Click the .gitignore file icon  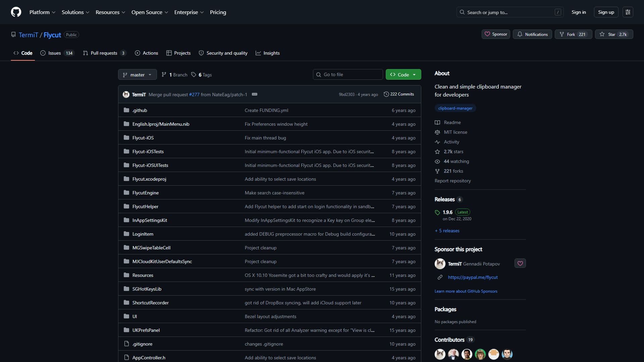(x=126, y=344)
